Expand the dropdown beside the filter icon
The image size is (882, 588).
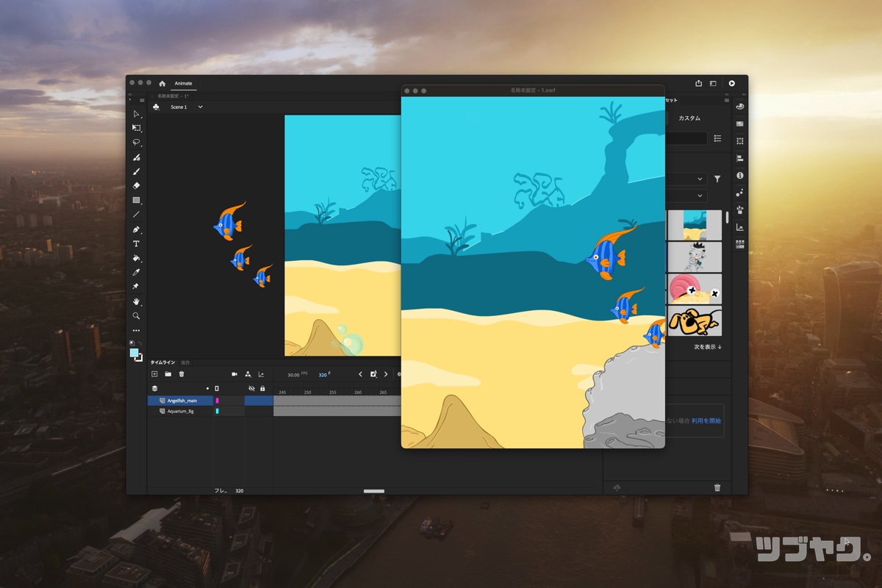(700, 179)
